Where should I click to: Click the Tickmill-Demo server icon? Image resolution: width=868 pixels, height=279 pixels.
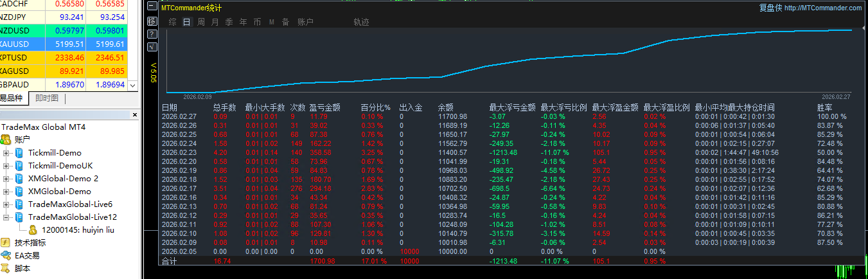click(20, 152)
